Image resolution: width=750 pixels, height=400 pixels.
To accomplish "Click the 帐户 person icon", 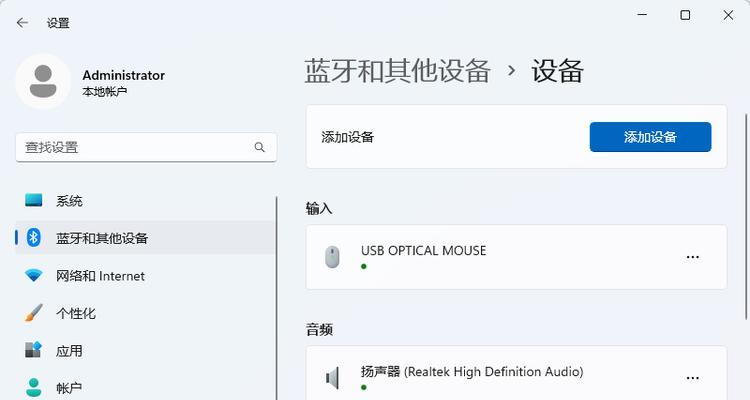I will (33, 387).
